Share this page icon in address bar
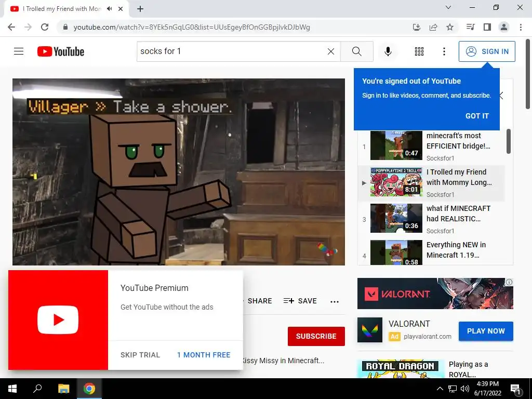Screen dimensions: 532x399 click(433, 27)
